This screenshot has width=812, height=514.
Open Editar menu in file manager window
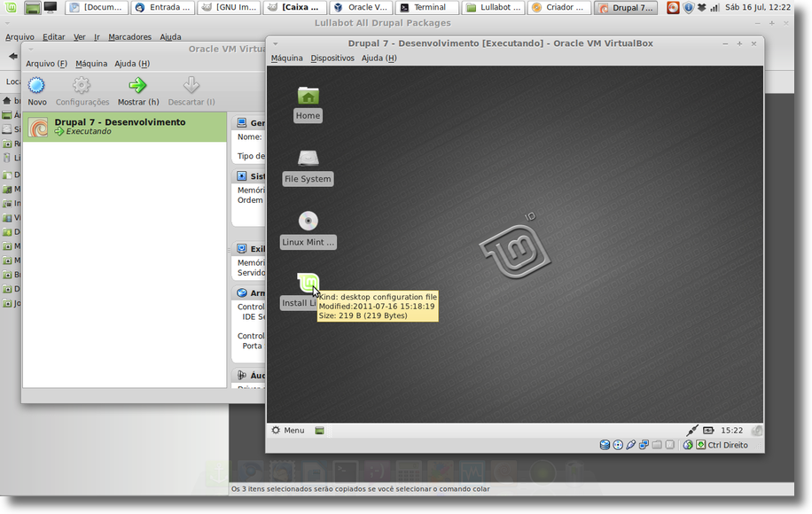54,36
